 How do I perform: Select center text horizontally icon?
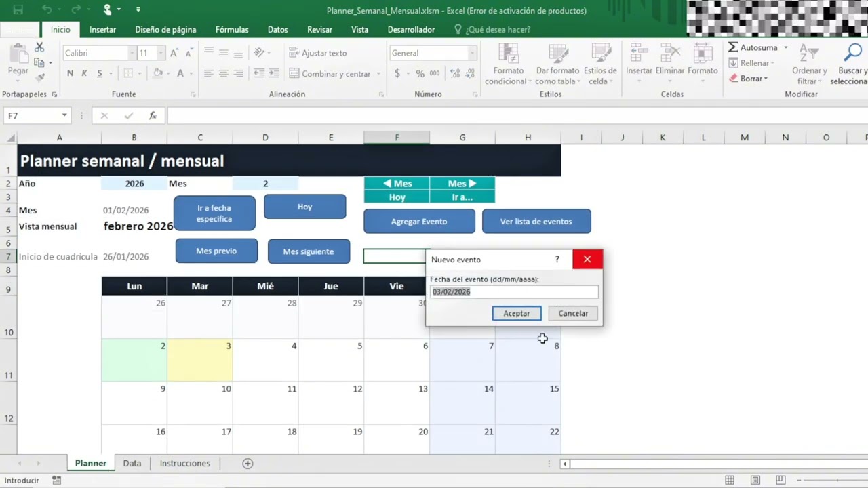[x=223, y=73]
